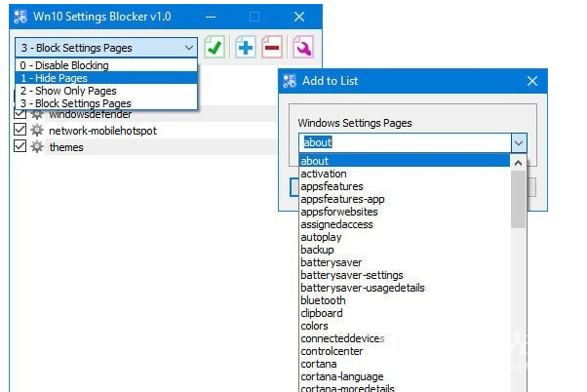This screenshot has width=587, height=392.
Task: Select 'colors' list entry
Action: coord(405,326)
